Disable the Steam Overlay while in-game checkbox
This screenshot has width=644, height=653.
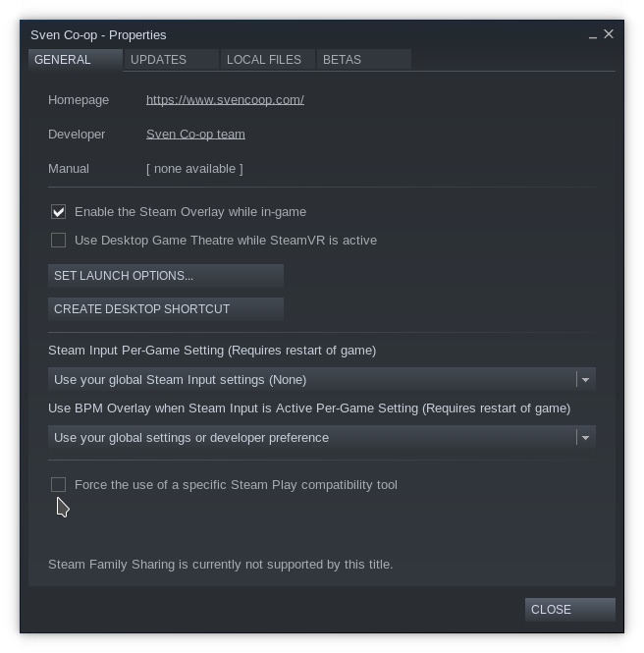59,212
